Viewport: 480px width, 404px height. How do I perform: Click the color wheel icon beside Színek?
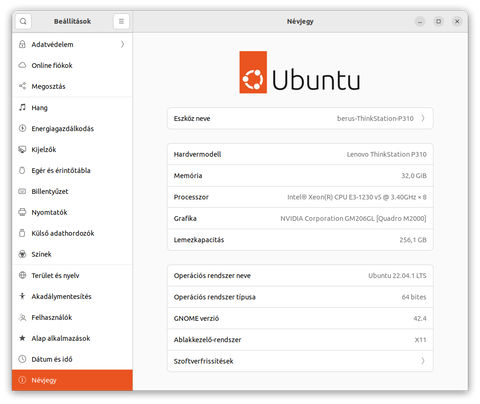[22, 254]
